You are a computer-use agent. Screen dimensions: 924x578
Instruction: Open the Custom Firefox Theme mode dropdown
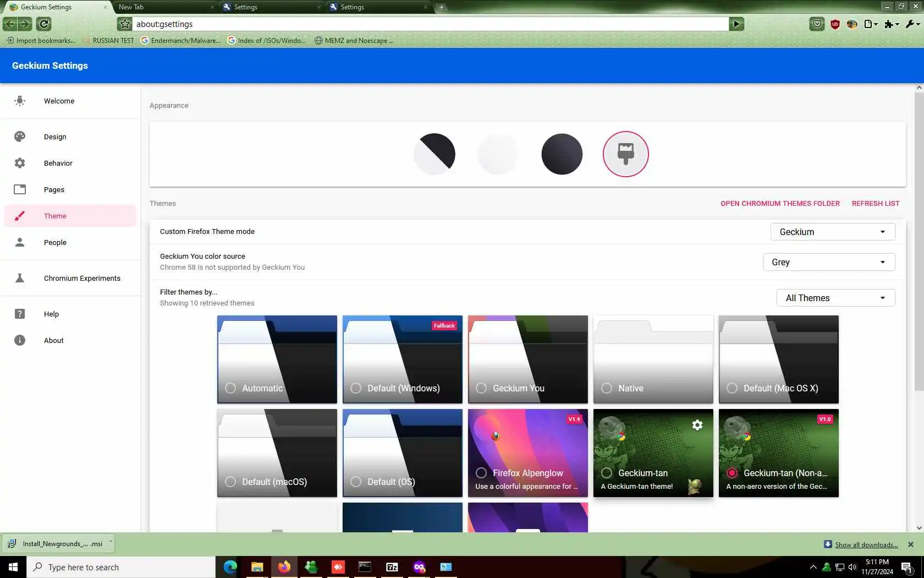[833, 232]
